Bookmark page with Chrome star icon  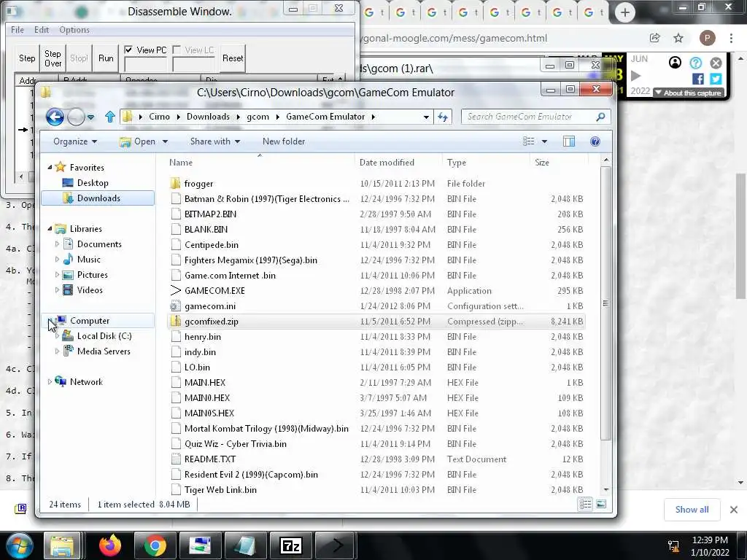678,38
